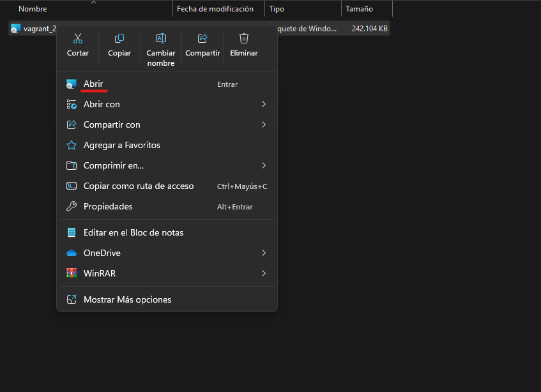Viewport: 541px width, 392px height.
Task: Click the Propiedades wrench icon
Action: (72, 206)
